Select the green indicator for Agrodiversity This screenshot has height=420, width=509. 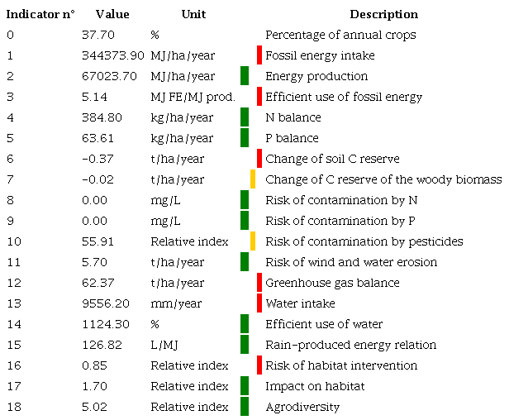(x=245, y=407)
